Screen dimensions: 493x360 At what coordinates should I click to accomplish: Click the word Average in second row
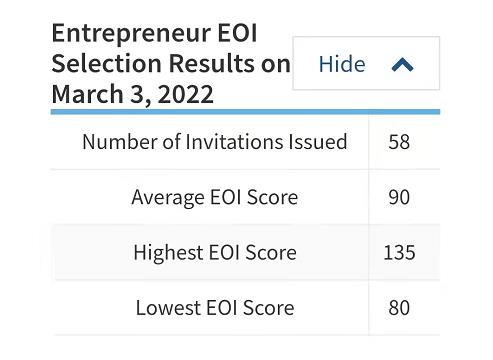coord(168,198)
